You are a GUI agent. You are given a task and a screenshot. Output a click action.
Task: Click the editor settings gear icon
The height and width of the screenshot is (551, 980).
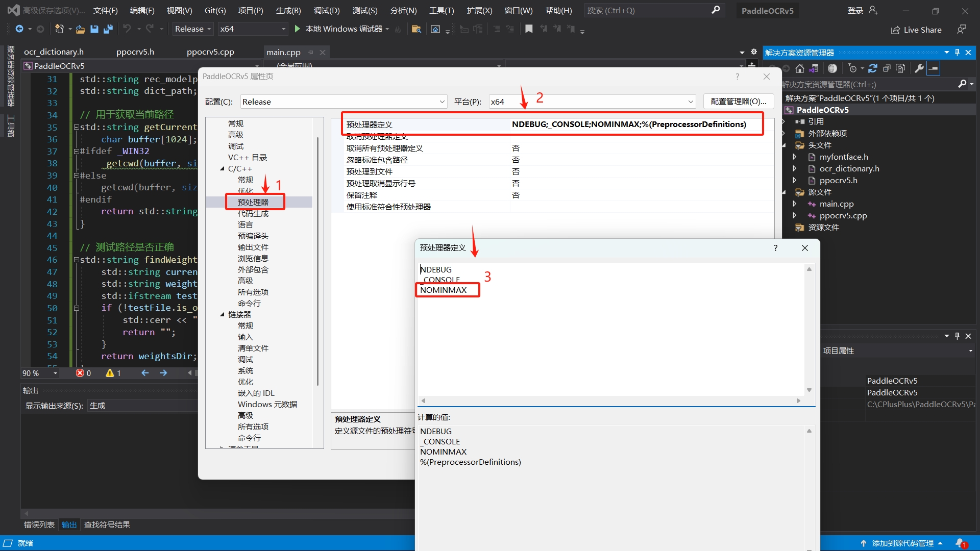[x=754, y=52]
